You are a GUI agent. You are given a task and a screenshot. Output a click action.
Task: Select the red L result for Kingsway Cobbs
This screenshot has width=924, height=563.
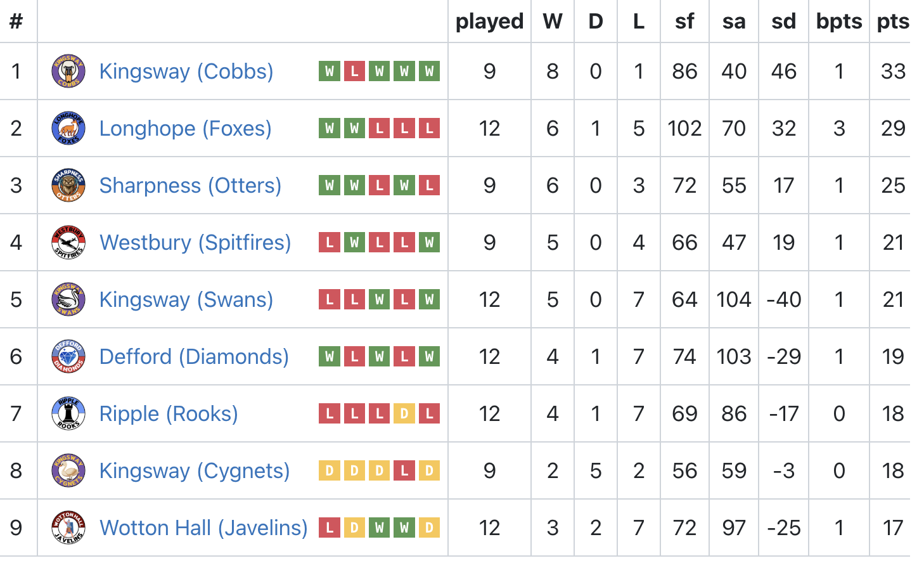[x=354, y=71]
